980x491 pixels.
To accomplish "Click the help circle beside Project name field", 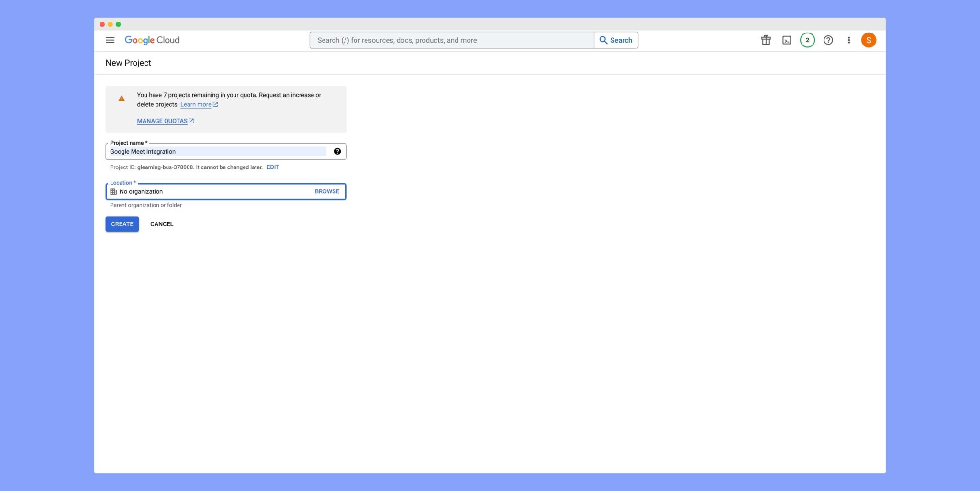I will (338, 151).
